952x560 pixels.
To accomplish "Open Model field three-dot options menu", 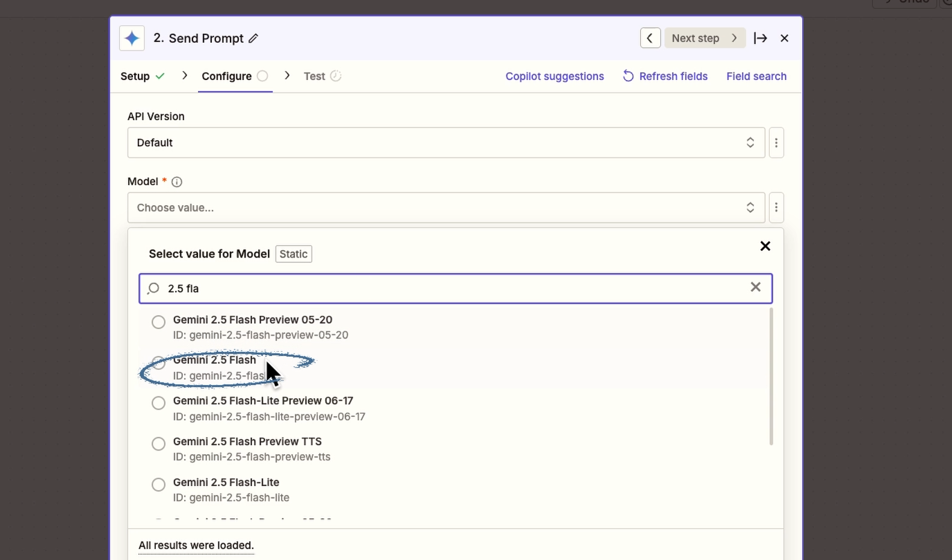I will click(x=776, y=208).
